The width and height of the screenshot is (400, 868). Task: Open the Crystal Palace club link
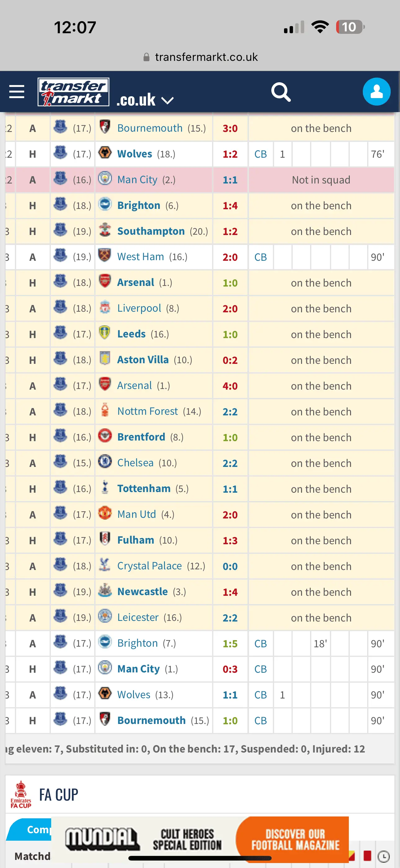click(x=149, y=566)
